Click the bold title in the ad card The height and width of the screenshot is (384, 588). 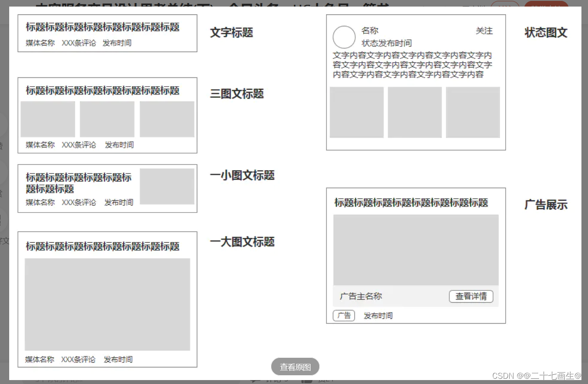click(411, 202)
